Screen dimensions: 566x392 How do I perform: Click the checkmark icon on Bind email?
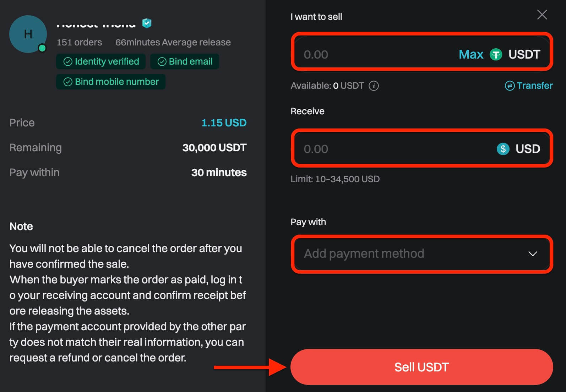pos(162,62)
